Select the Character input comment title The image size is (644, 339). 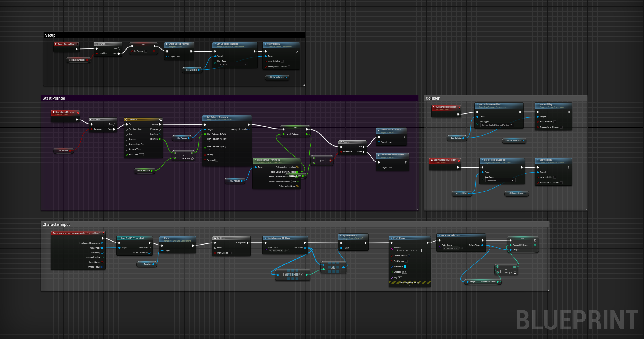click(x=56, y=224)
